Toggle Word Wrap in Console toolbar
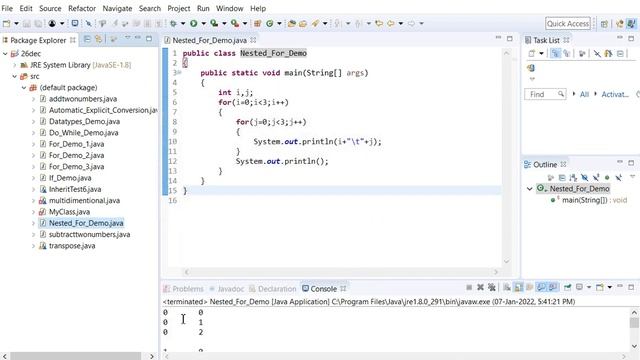Screen dimensions: 640x360 (x=530, y=287)
